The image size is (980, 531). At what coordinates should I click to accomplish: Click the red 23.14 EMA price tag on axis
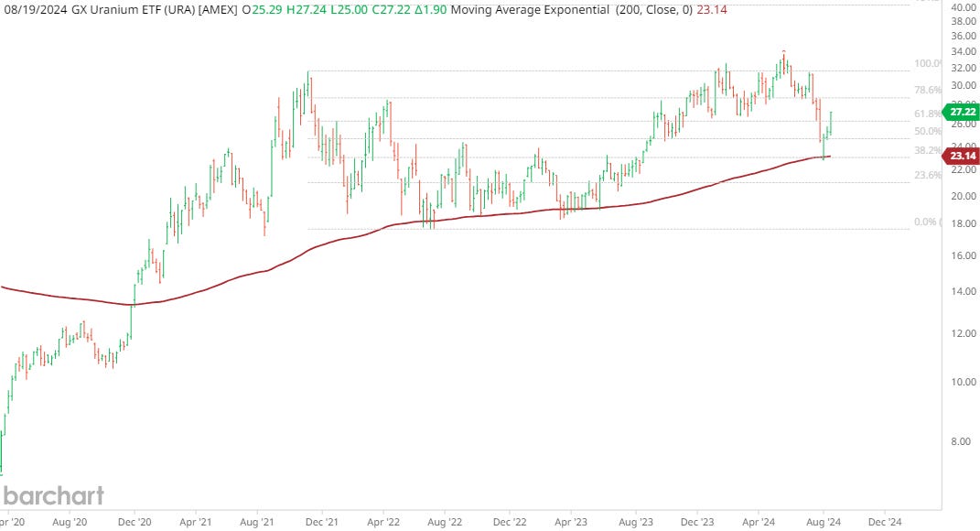961,156
